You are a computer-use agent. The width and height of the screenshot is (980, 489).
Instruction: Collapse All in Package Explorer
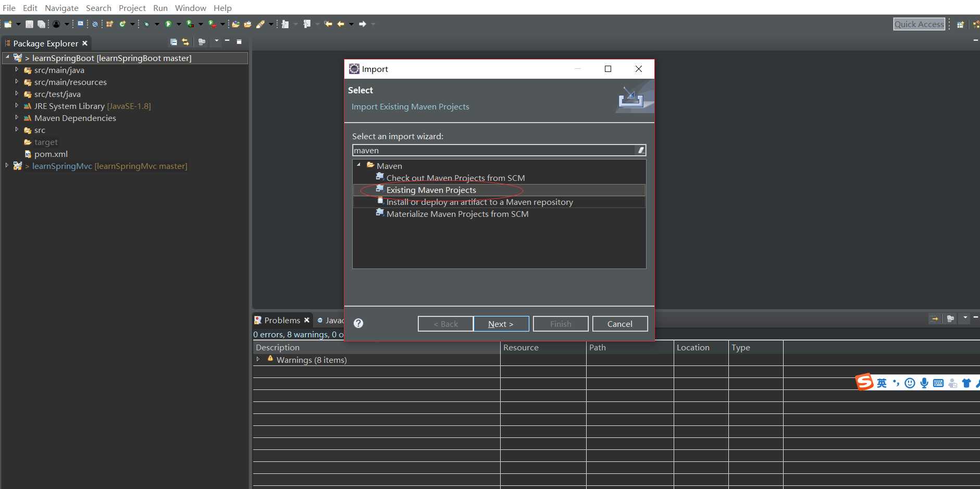[x=173, y=42]
